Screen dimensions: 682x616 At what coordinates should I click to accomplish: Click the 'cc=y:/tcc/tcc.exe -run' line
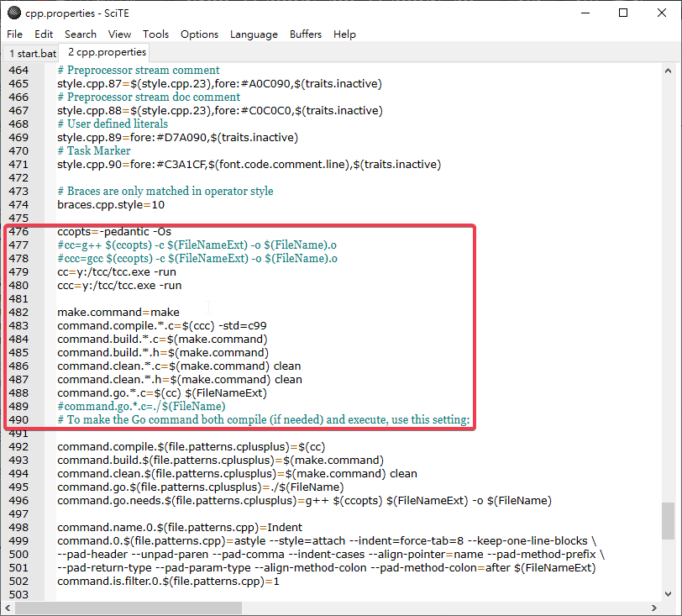pyautogui.click(x=117, y=272)
